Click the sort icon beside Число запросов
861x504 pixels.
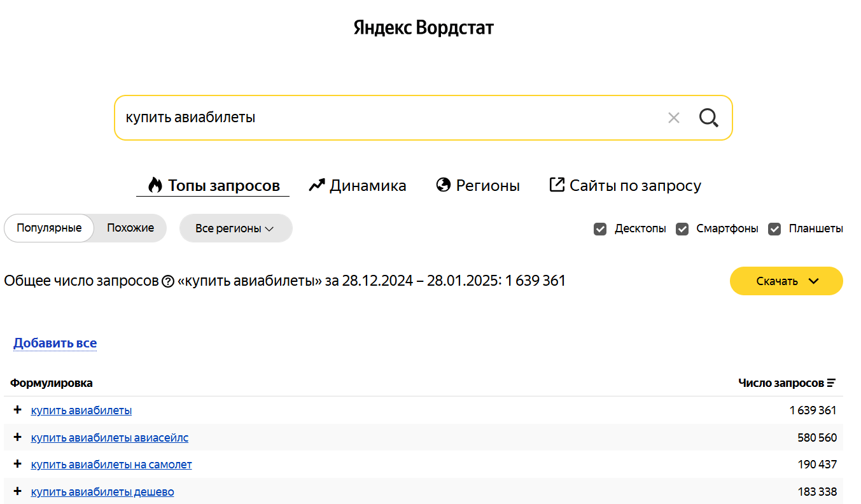point(831,383)
